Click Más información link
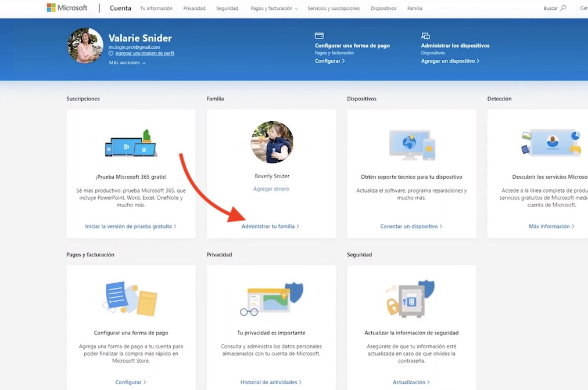588x390 pixels. tap(551, 226)
